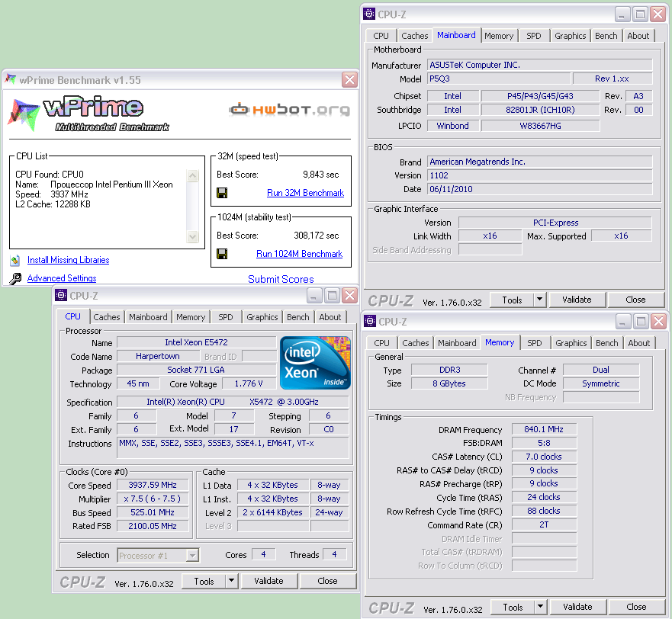This screenshot has width=672, height=619.
Task: Select Graphics tab in Memory window
Action: pyautogui.click(x=571, y=343)
